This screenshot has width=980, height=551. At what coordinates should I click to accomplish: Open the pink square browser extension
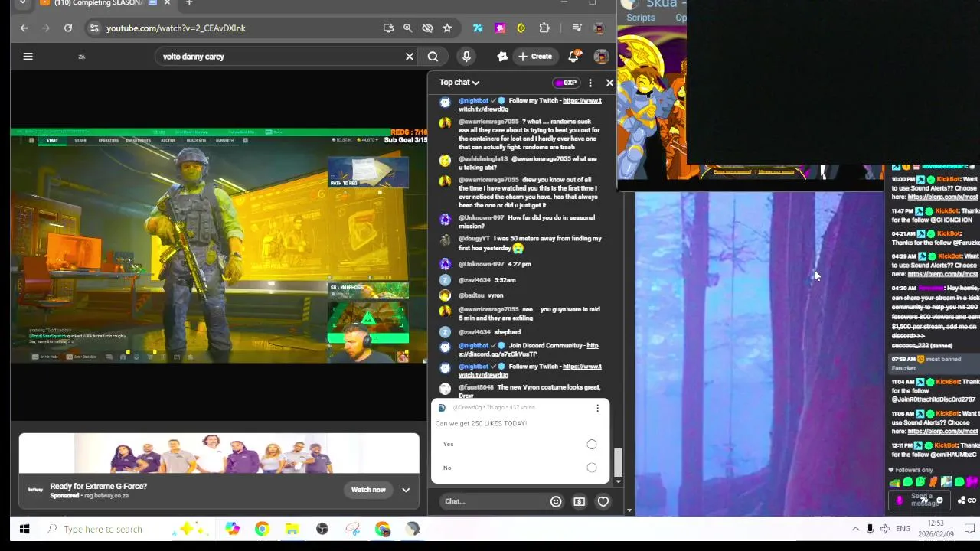500,28
